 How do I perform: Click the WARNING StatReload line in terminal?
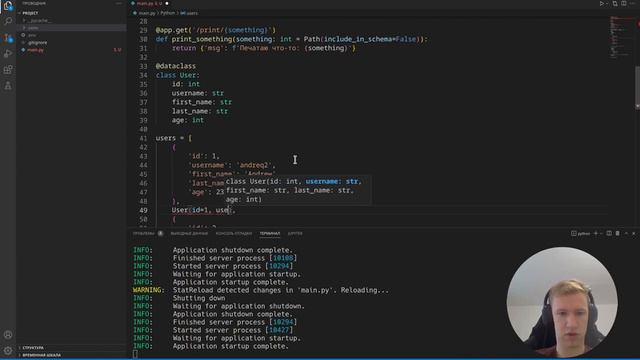pyautogui.click(x=261, y=290)
